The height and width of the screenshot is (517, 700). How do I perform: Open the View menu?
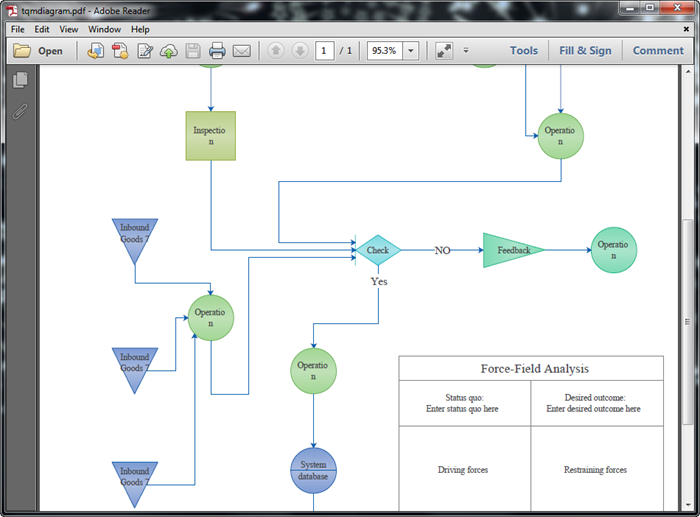69,29
